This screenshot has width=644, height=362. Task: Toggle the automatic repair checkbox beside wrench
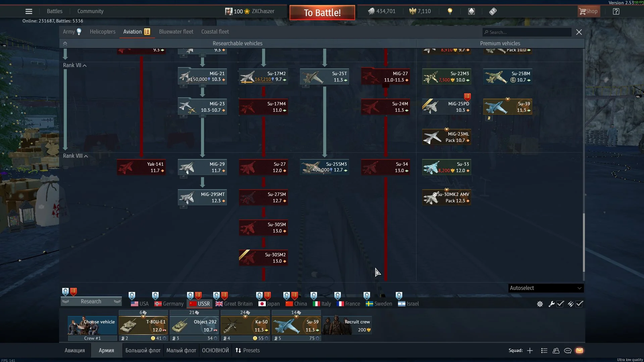(x=560, y=304)
